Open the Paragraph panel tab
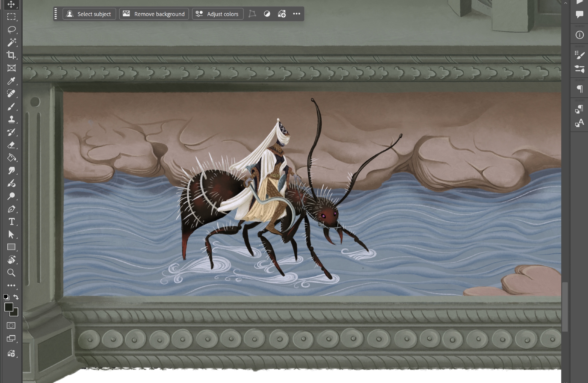 579,89
